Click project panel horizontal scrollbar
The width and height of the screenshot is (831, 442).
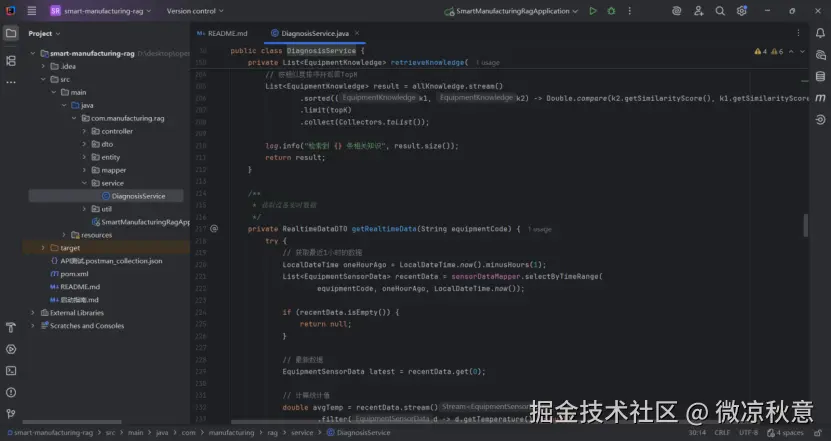(72, 422)
